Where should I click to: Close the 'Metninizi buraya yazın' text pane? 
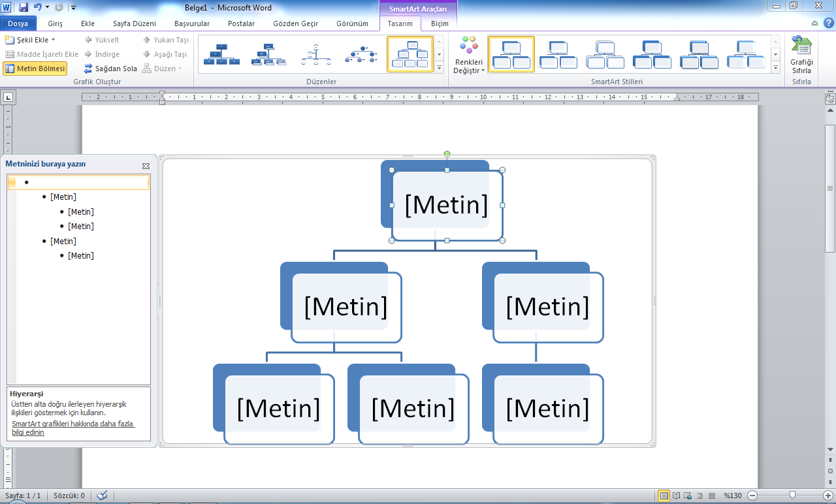click(146, 166)
